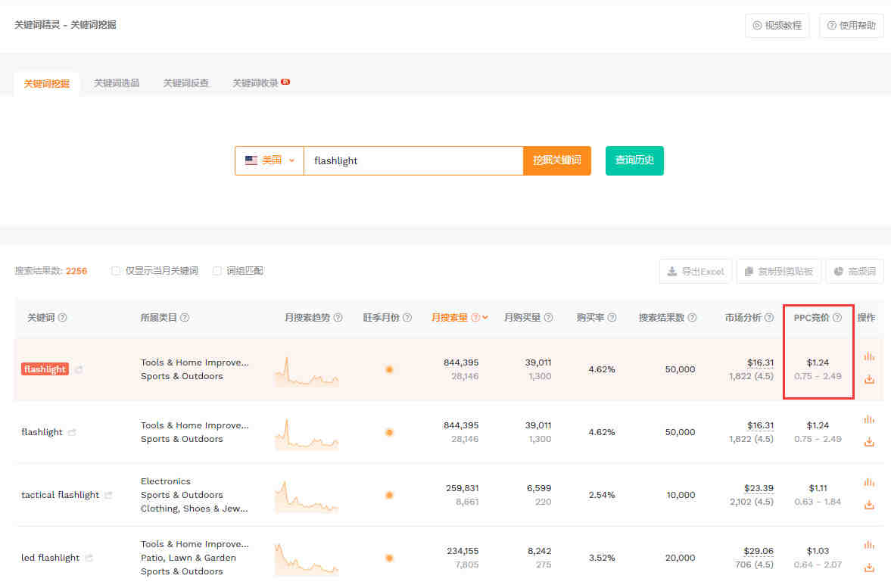Open the 美国 country dropdown
891x588 pixels.
(269, 160)
